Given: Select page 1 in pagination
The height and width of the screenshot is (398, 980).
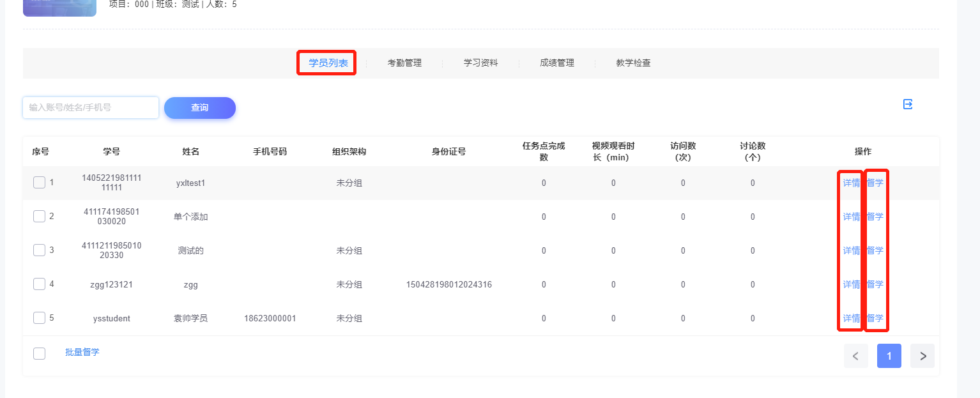Looking at the screenshot, I should [x=889, y=356].
